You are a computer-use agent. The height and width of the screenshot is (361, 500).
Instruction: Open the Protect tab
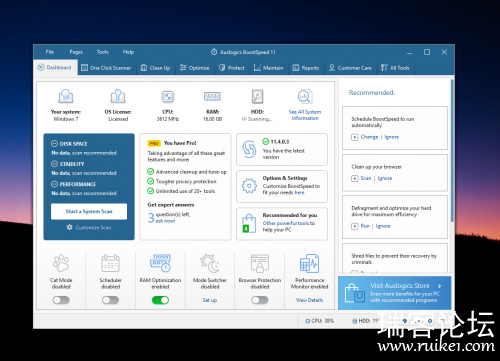point(232,68)
